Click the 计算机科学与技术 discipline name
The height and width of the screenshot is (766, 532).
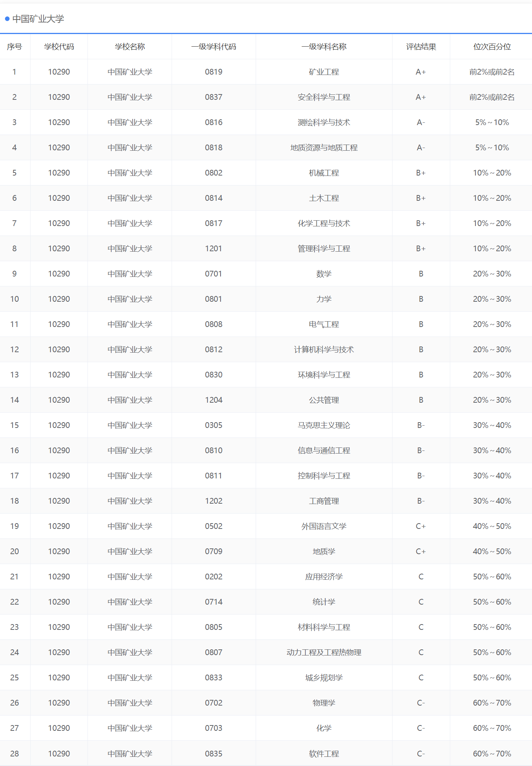324,350
